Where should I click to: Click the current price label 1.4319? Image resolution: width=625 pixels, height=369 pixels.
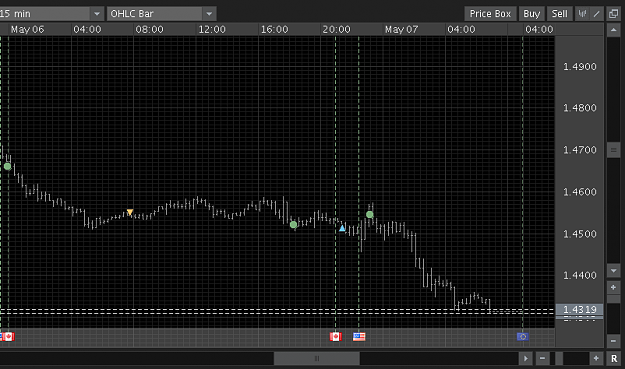tap(580, 309)
